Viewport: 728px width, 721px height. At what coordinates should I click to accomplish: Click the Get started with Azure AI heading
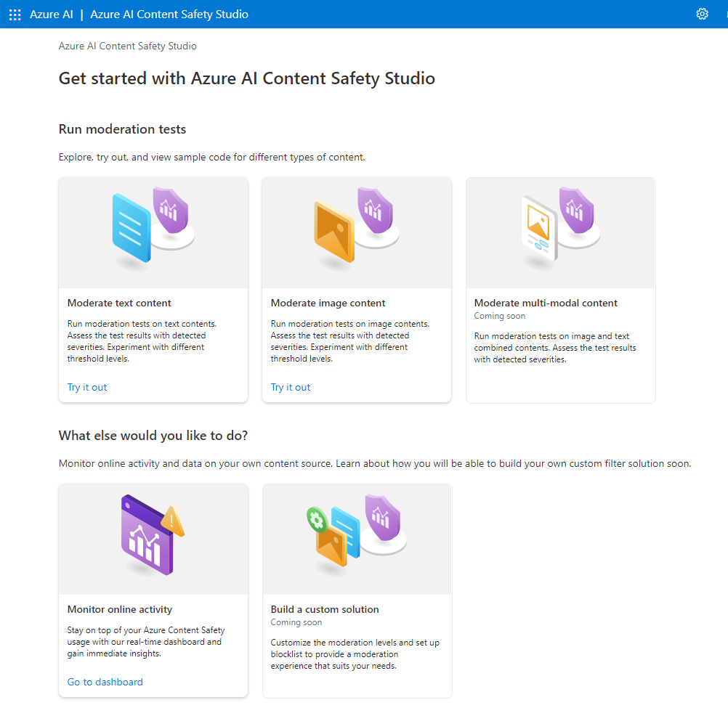(x=246, y=78)
